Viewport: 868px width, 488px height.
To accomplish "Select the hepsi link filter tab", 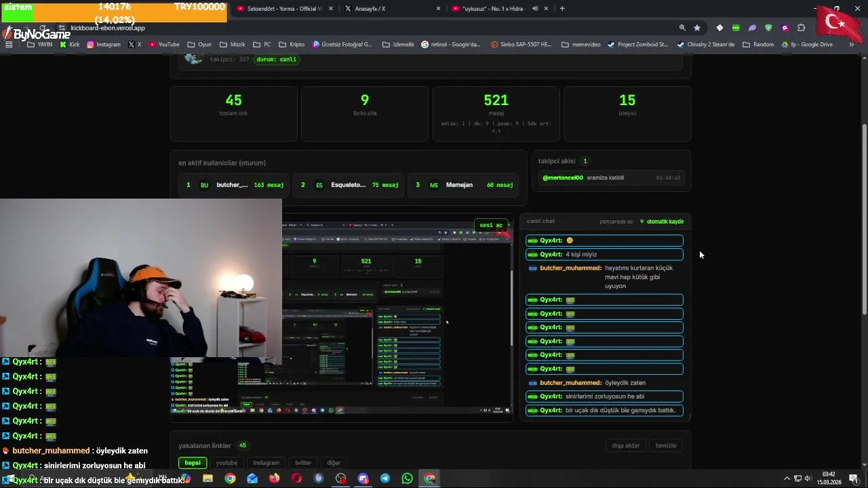I will click(x=193, y=463).
